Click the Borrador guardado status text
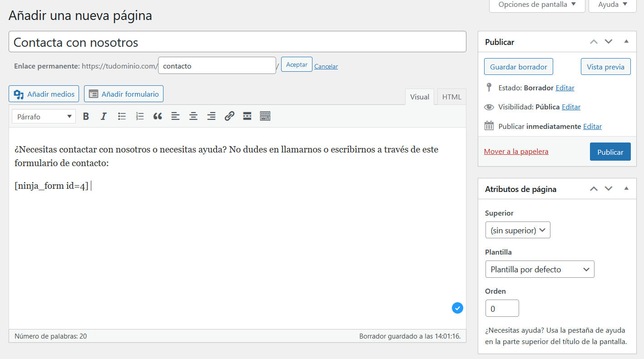The width and height of the screenshot is (644, 359). (410, 336)
